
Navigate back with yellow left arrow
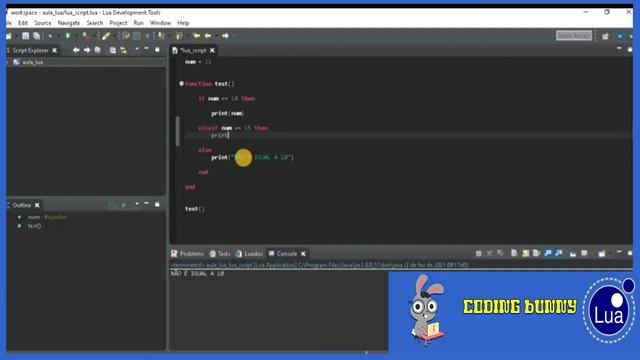(208, 36)
